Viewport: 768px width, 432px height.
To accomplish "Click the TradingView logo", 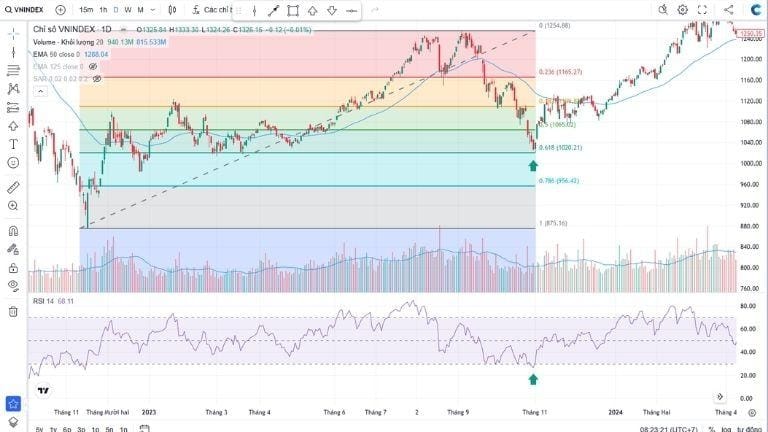I will click(x=43, y=390).
